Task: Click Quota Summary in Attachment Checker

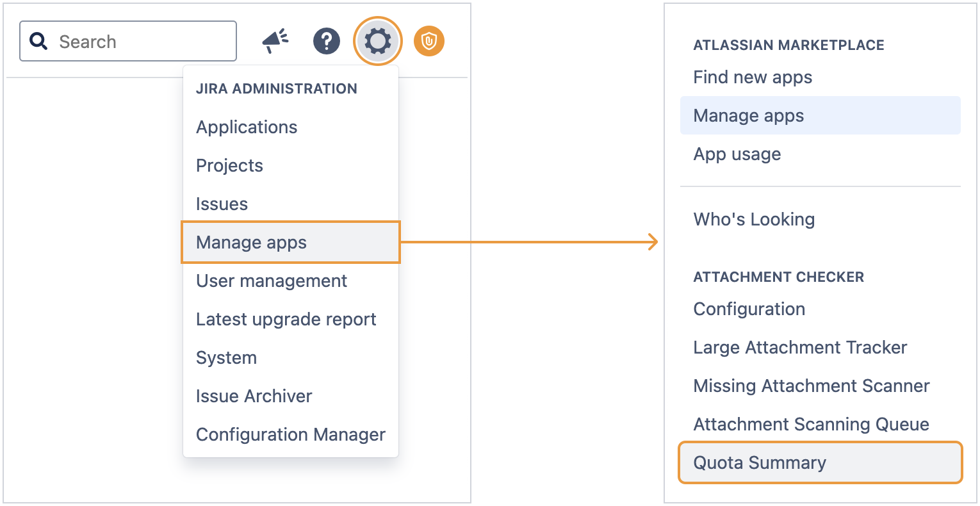Action: (760, 463)
